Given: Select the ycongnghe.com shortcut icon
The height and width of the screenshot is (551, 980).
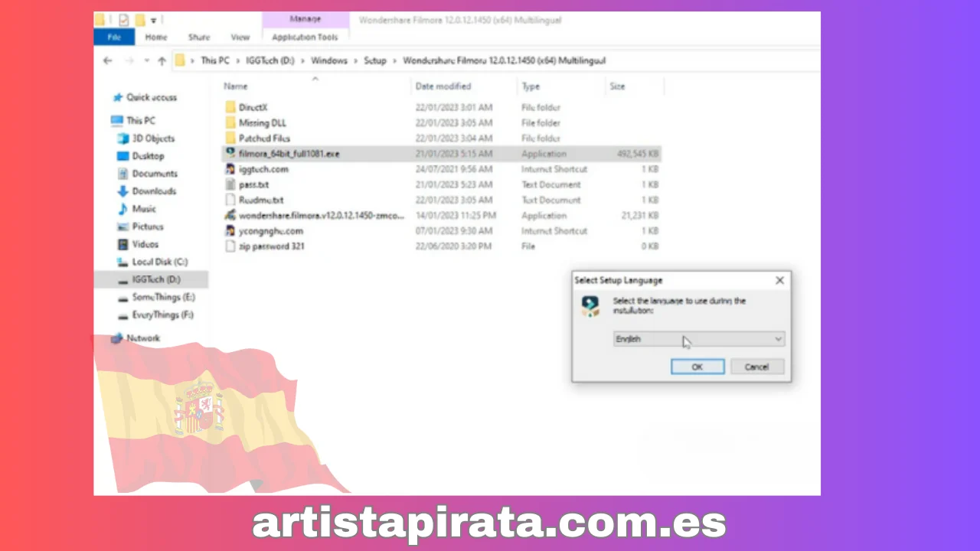Looking at the screenshot, I should pos(230,231).
